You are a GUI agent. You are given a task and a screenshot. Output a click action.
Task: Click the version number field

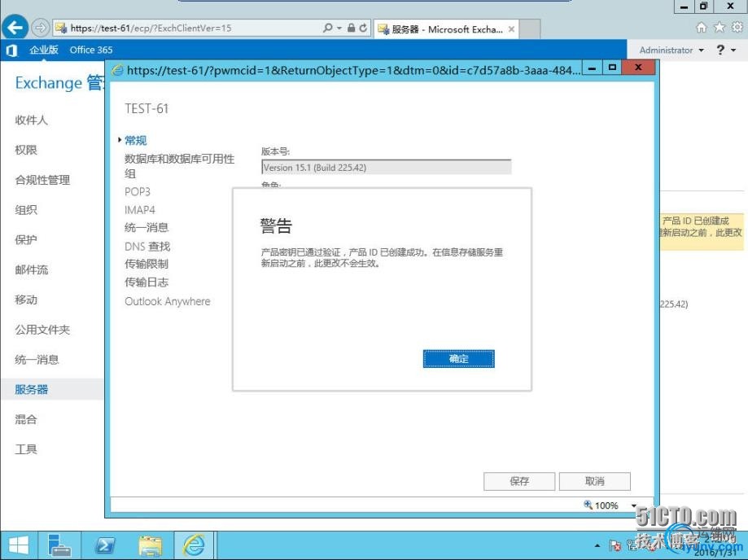387,168
